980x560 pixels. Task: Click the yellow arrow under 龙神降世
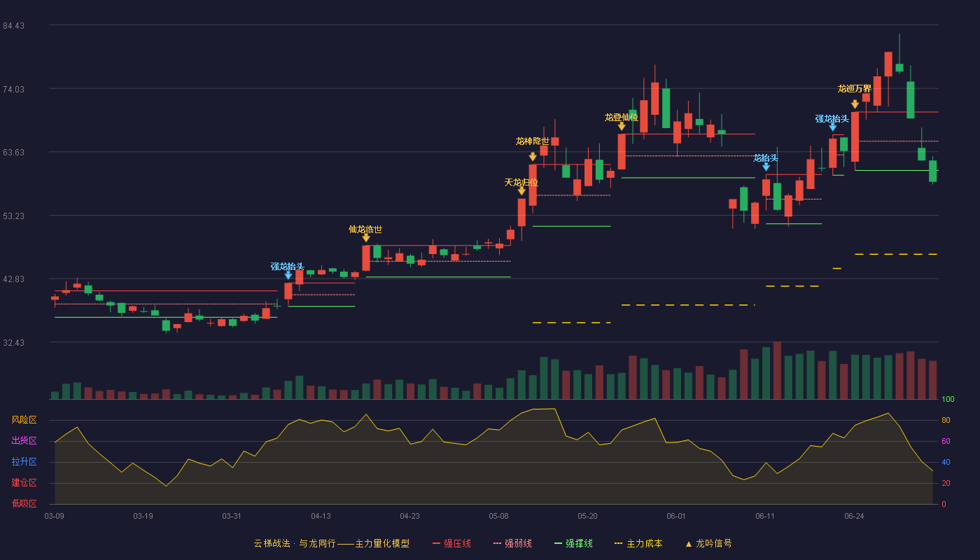tap(533, 157)
